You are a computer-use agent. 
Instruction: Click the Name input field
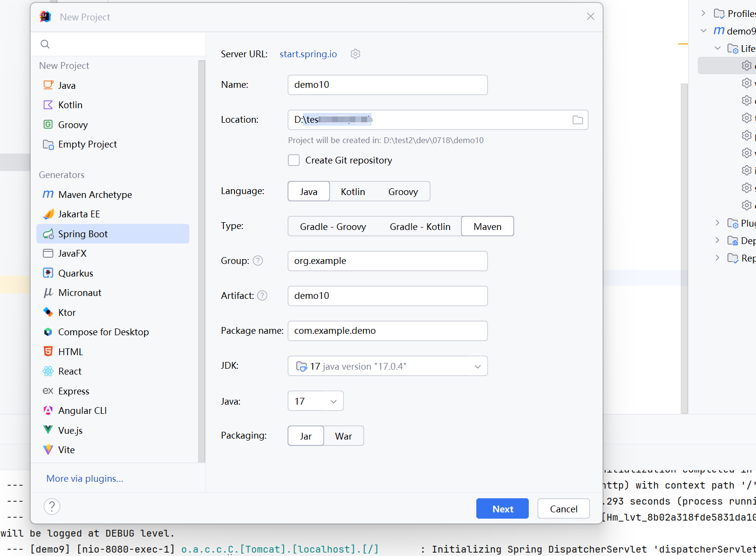click(x=387, y=84)
